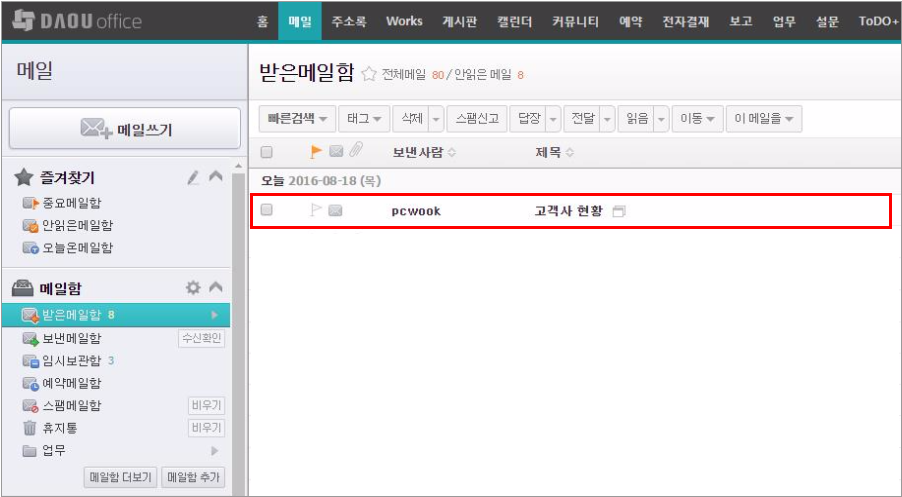902x497 pixels.
Task: Click the 메일쓰기 compose button
Action: click(125, 128)
